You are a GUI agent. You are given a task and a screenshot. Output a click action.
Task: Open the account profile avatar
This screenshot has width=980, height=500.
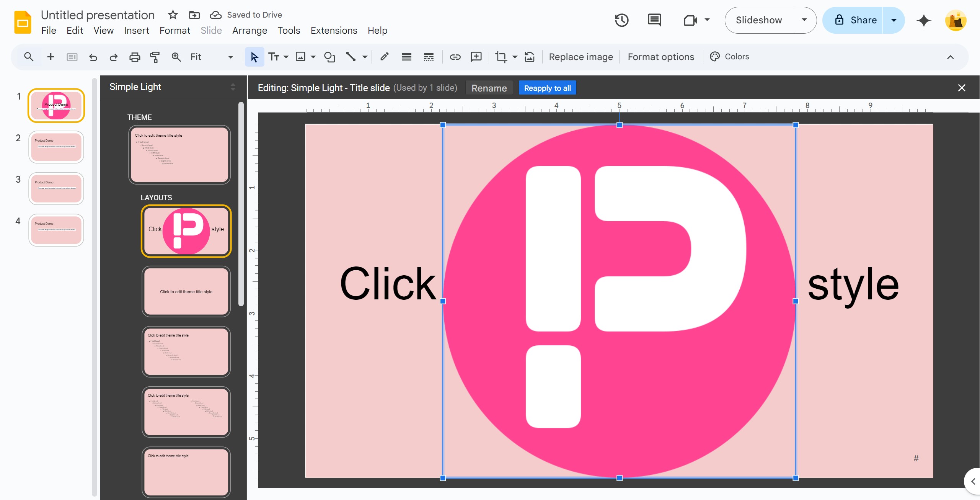click(x=956, y=20)
